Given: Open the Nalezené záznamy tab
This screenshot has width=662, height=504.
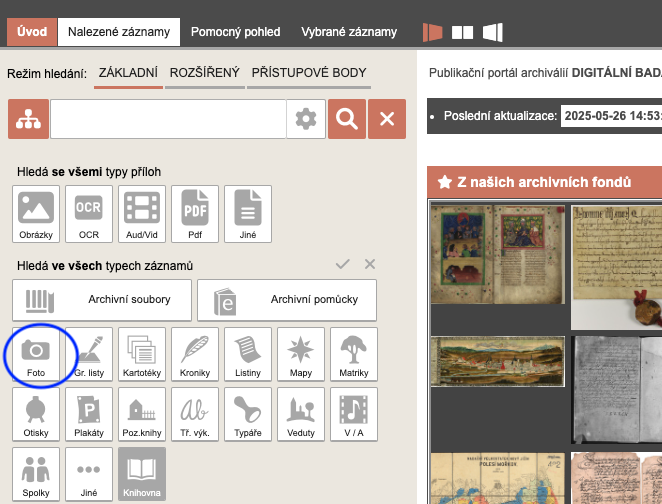Looking at the screenshot, I should coord(119,32).
